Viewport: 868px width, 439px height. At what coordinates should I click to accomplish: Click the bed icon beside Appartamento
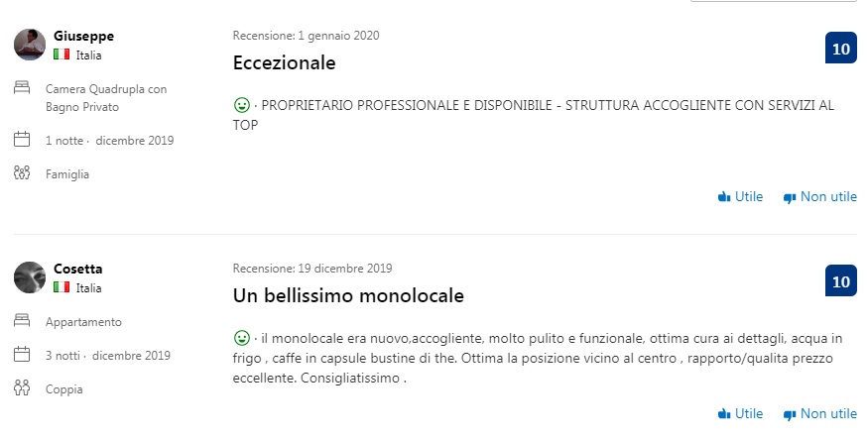(22, 319)
